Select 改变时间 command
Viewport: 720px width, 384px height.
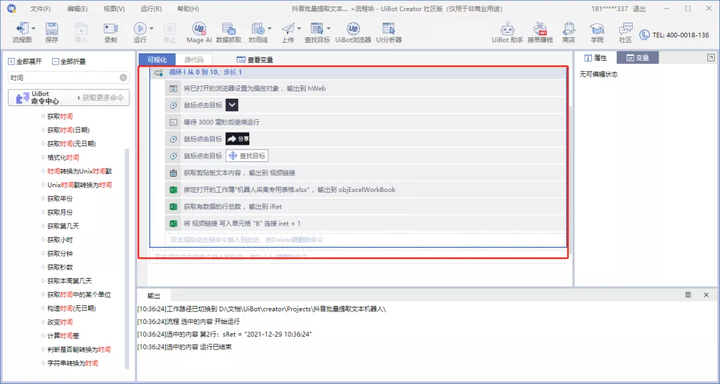pyautogui.click(x=60, y=322)
